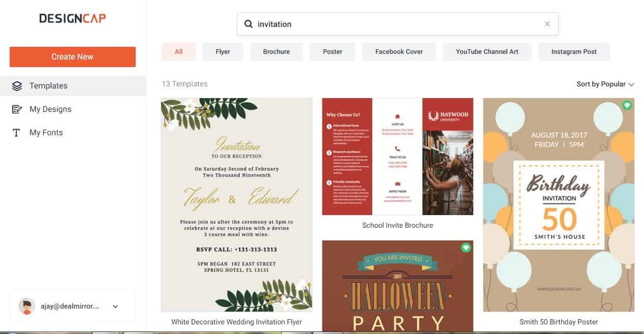This screenshot has height=334, width=644.
Task: Filter by Facebook Cover category
Action: tap(399, 52)
